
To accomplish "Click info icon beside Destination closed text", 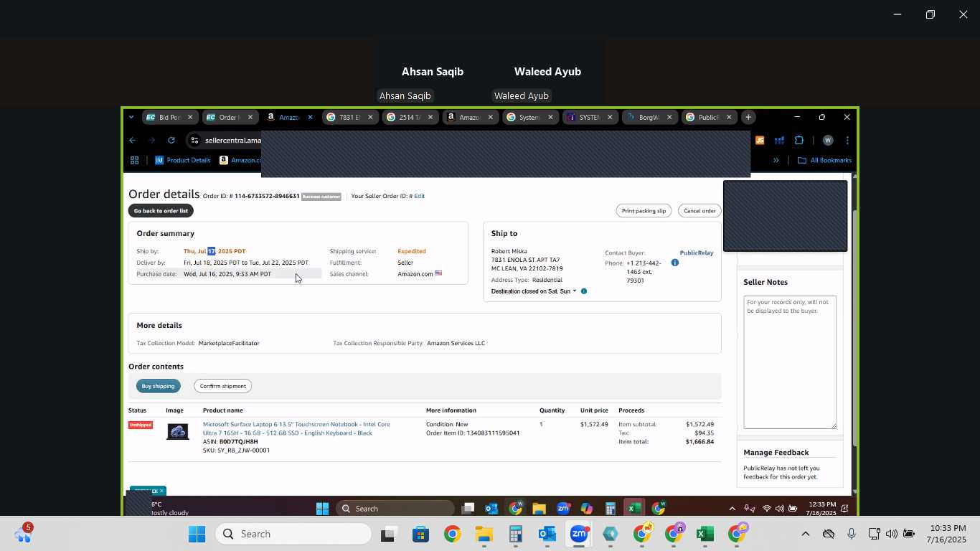I will pos(584,291).
